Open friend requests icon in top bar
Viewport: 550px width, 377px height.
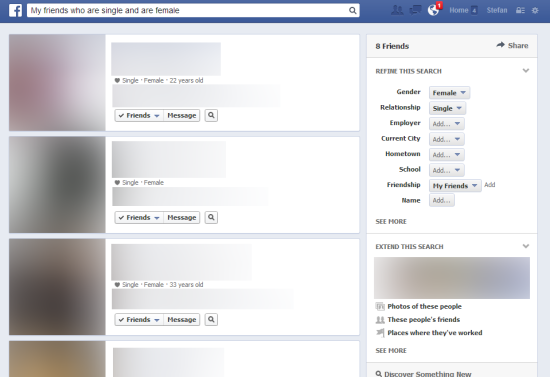pyautogui.click(x=397, y=10)
